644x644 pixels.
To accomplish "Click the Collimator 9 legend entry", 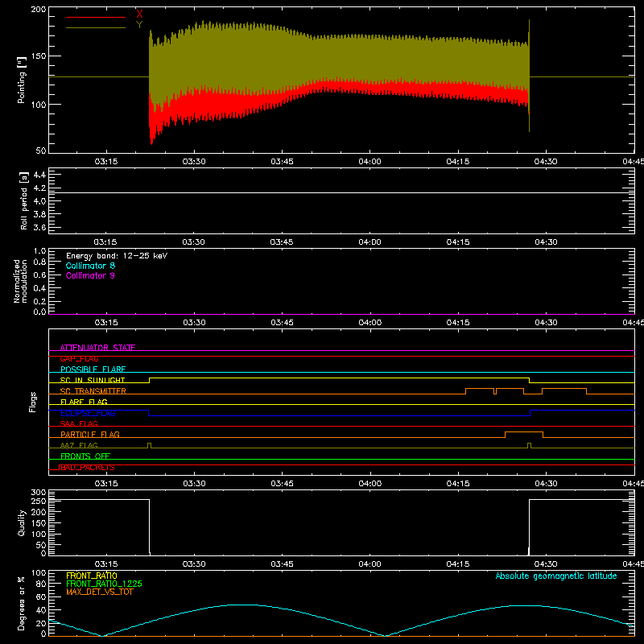I will [90, 275].
